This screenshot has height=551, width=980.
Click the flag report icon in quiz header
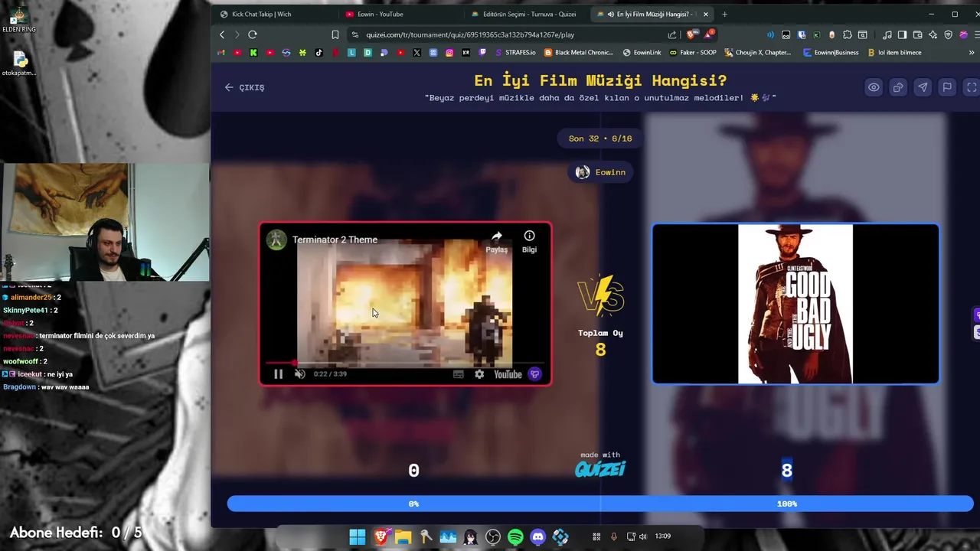tap(947, 87)
